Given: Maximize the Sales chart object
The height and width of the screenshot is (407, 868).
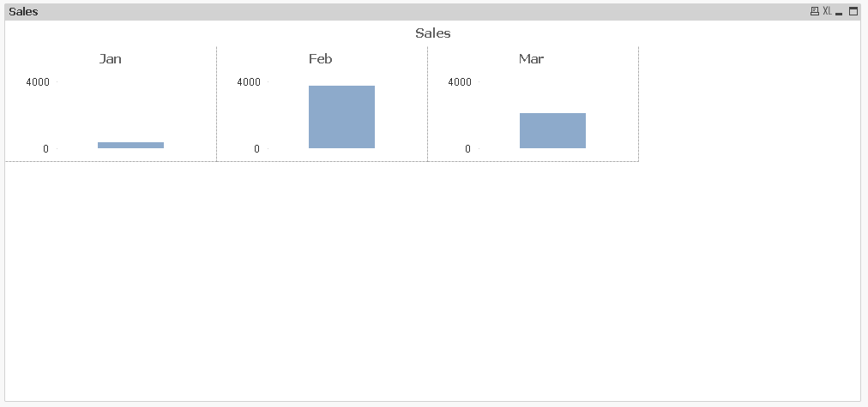Looking at the screenshot, I should (x=853, y=12).
